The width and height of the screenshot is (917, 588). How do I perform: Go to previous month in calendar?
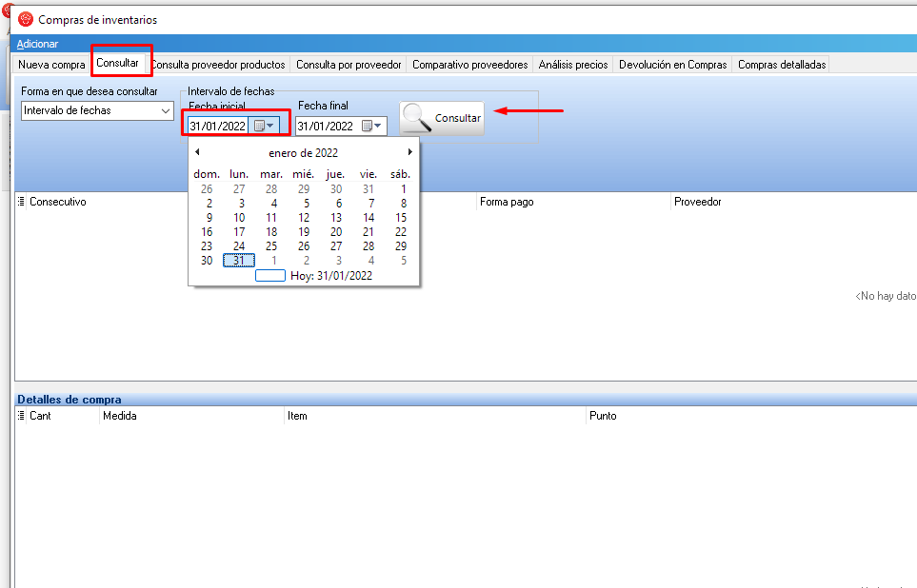point(197,152)
